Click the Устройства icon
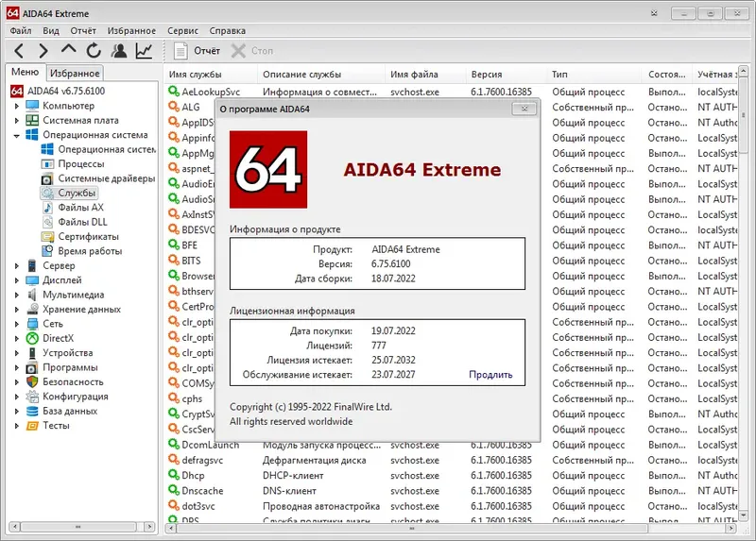The image size is (756, 541). point(32,352)
